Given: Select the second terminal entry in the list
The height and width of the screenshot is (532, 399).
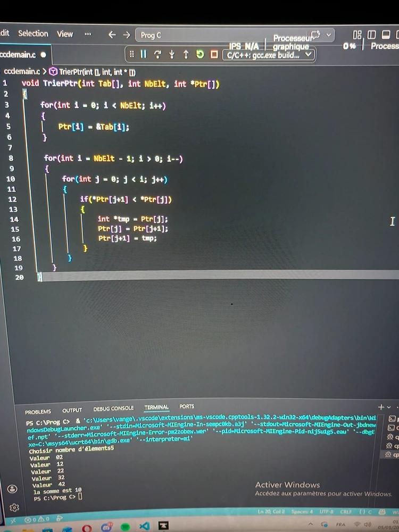Looking at the screenshot, I should pos(393,428).
